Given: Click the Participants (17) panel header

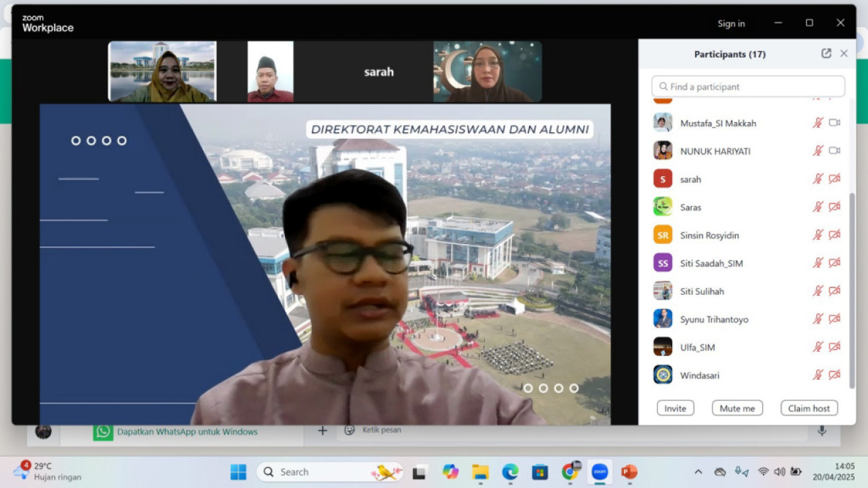Looking at the screenshot, I should click(730, 54).
